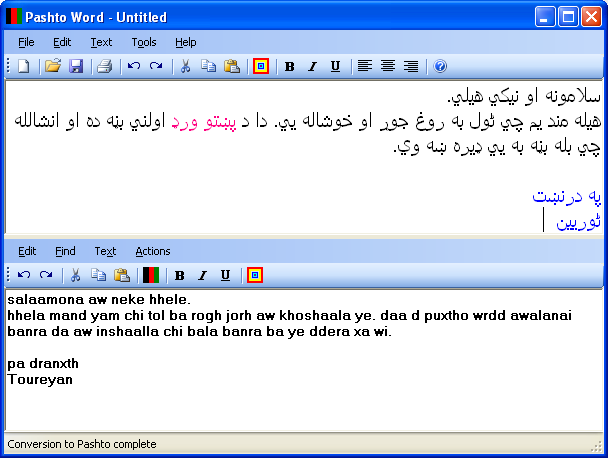Viewport: 608px width, 458px height.
Task: Create a new document from top toolbar
Action: (x=24, y=66)
